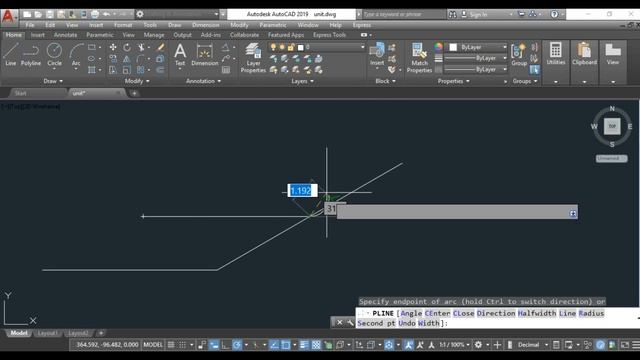Choose the Angle command option
This screenshot has width=640, height=360.
[x=411, y=313]
